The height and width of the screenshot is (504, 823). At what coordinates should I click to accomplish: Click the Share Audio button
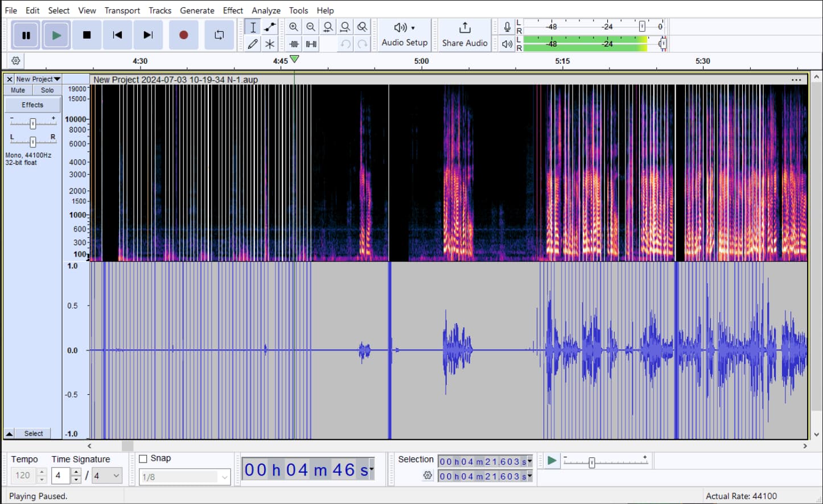point(465,35)
